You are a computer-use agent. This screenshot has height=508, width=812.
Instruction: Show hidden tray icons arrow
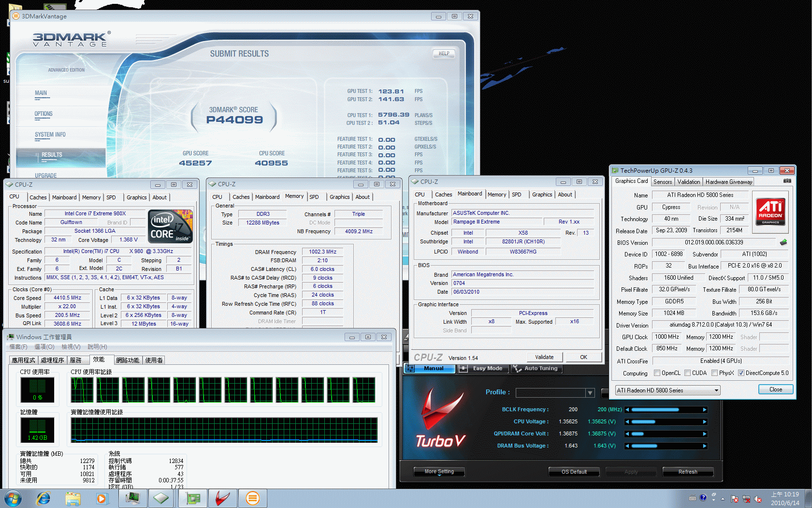click(723, 499)
